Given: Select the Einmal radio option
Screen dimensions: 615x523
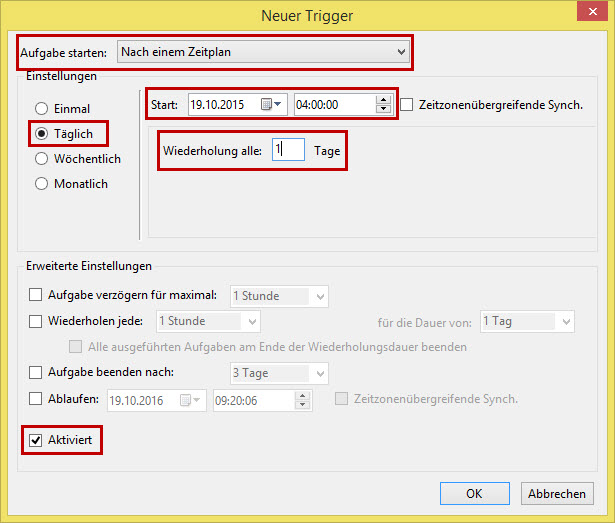Looking at the screenshot, I should (42, 109).
